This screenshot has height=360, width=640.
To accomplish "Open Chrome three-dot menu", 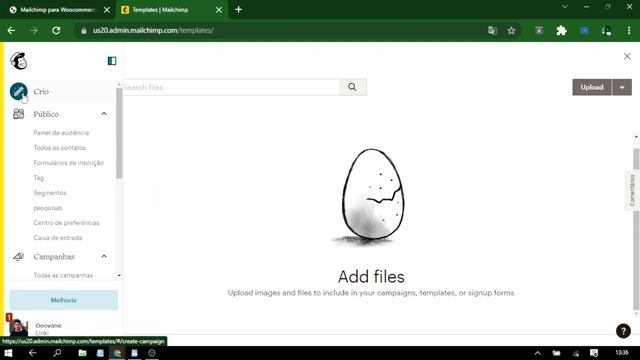I will [629, 31].
